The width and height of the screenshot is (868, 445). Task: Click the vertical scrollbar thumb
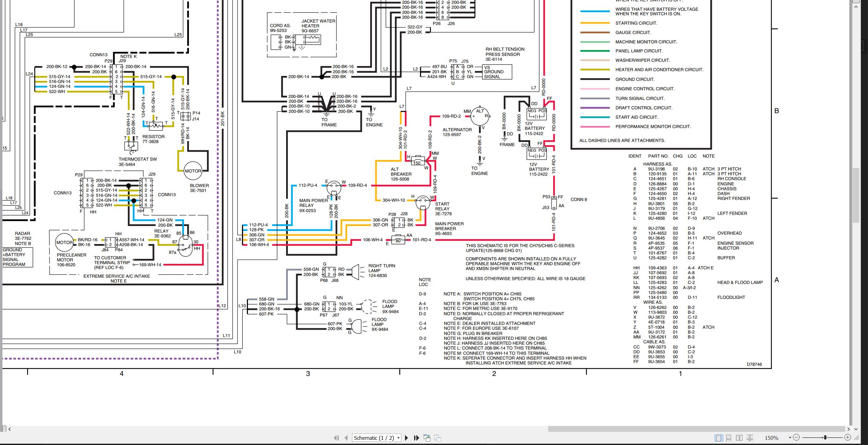click(x=856, y=195)
